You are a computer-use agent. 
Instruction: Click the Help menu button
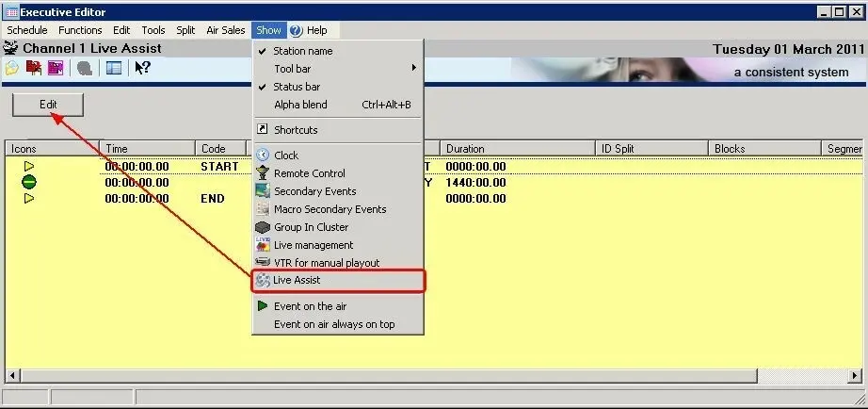click(309, 30)
